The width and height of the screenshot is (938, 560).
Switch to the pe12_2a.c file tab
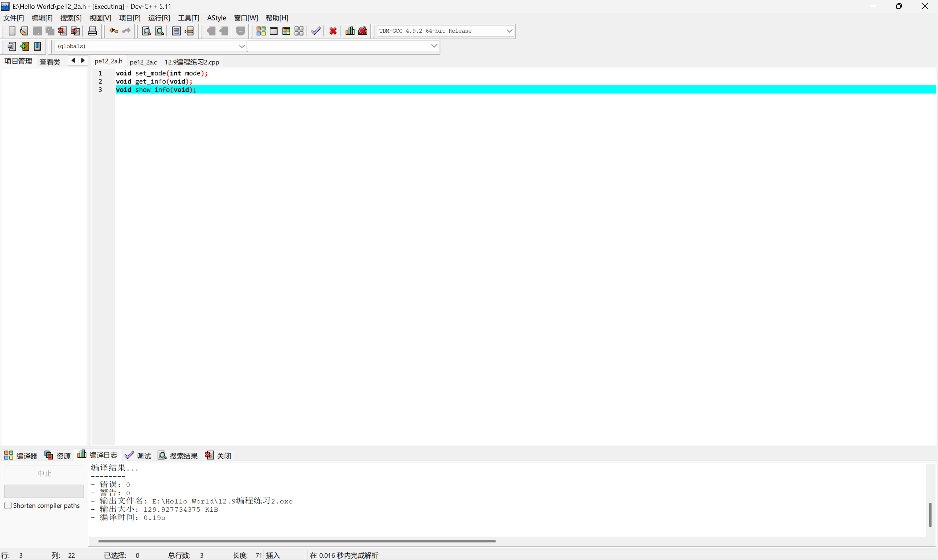[143, 62]
